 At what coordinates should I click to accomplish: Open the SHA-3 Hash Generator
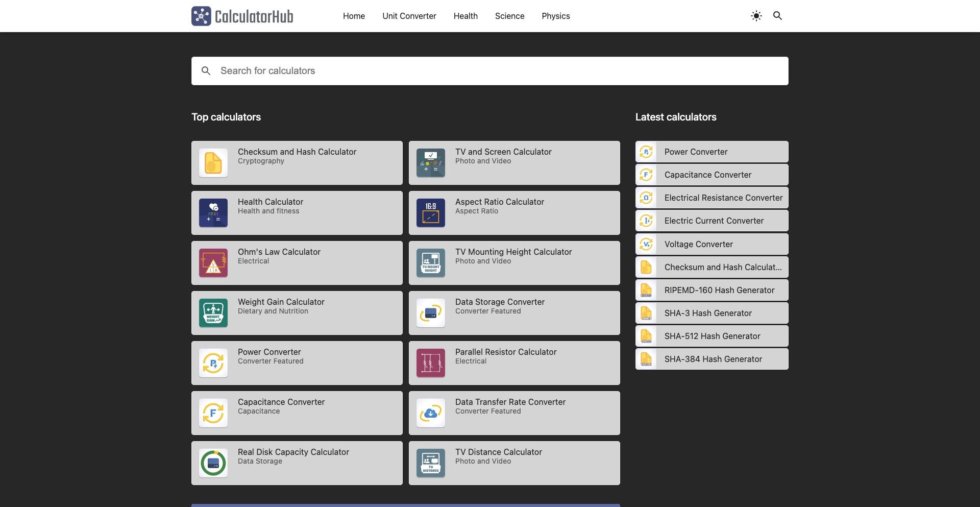pos(708,313)
